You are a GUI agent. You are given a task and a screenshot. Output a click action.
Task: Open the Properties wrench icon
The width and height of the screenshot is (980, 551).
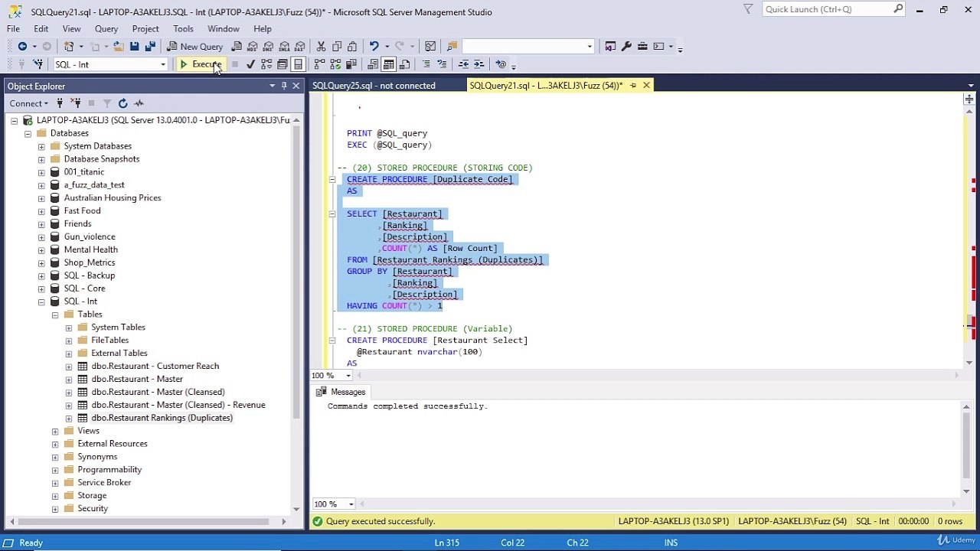point(626,47)
